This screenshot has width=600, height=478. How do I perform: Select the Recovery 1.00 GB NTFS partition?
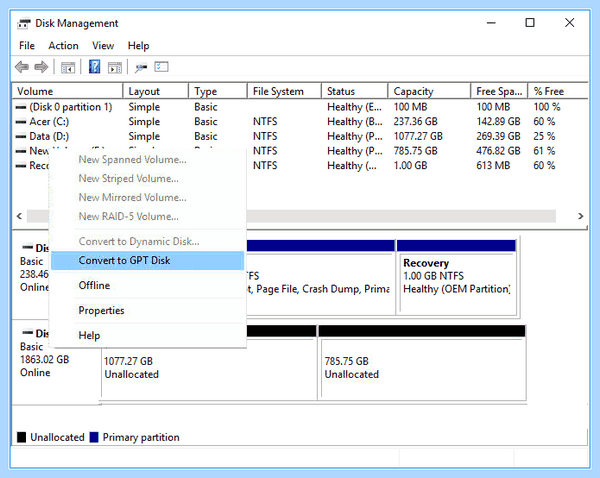(457, 277)
